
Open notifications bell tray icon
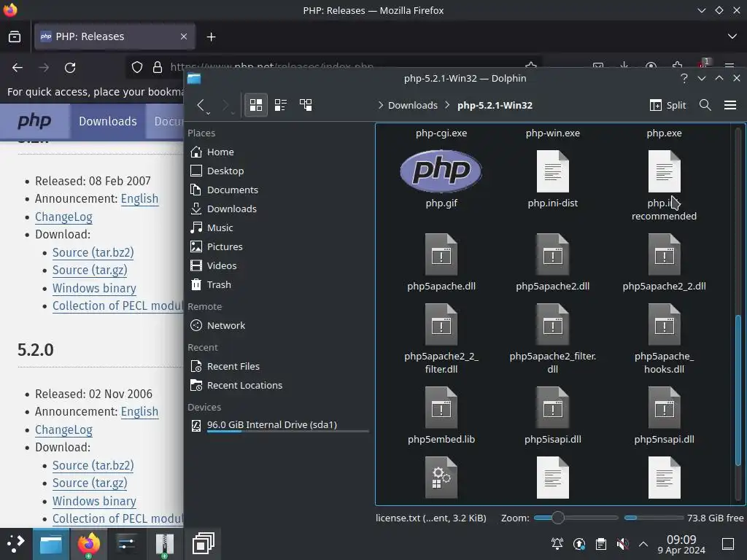557,544
